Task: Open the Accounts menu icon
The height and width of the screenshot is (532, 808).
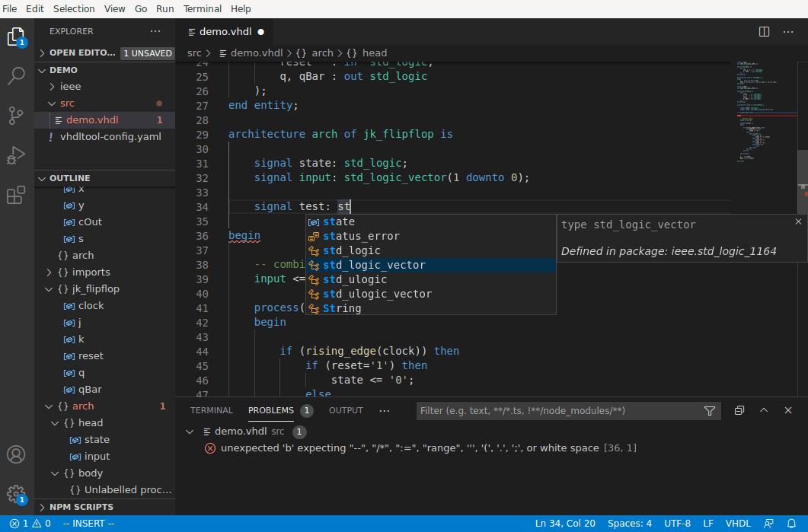Action: (16, 454)
